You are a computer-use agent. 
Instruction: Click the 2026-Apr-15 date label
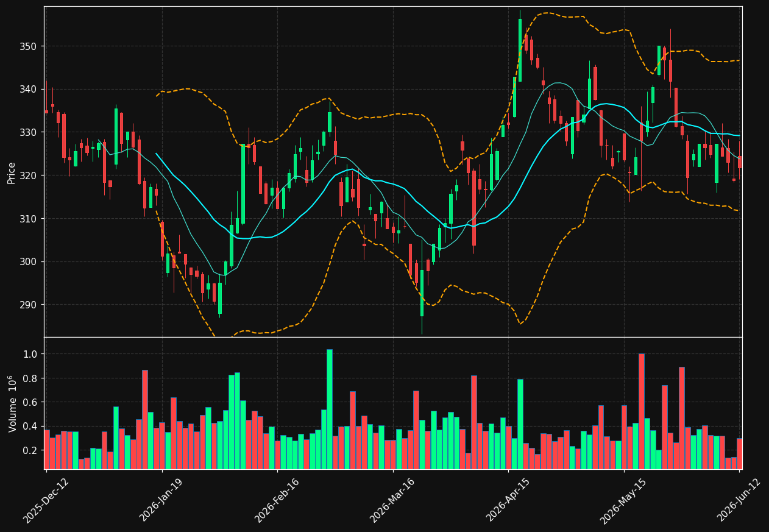508,500
